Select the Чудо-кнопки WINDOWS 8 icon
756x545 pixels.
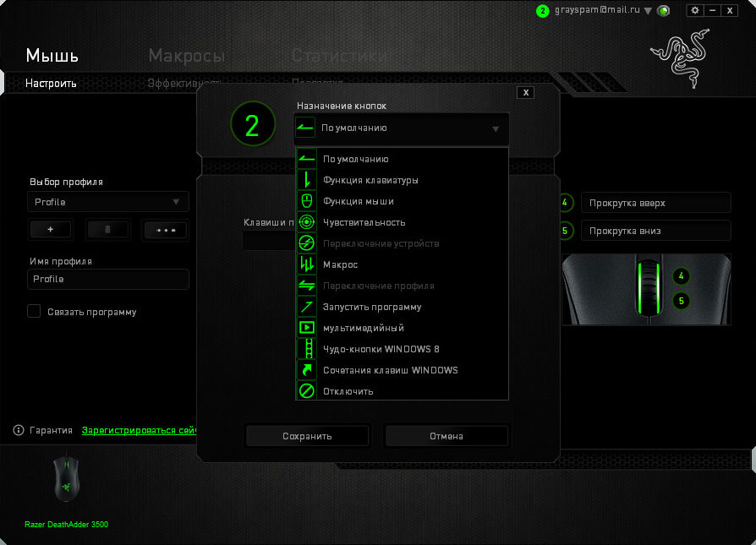coord(306,348)
